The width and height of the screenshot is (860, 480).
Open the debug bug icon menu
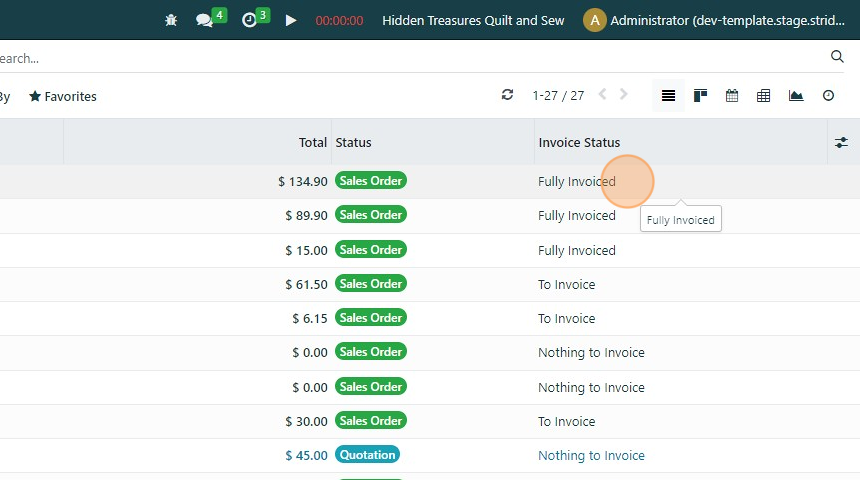tap(171, 20)
